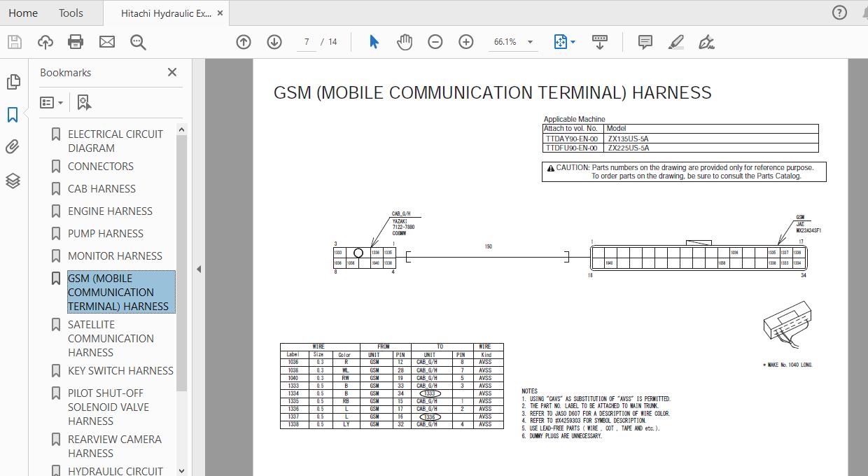868x476 pixels.
Task: Click the bookmarks panel scrollbar thumb
Action: pos(182,263)
